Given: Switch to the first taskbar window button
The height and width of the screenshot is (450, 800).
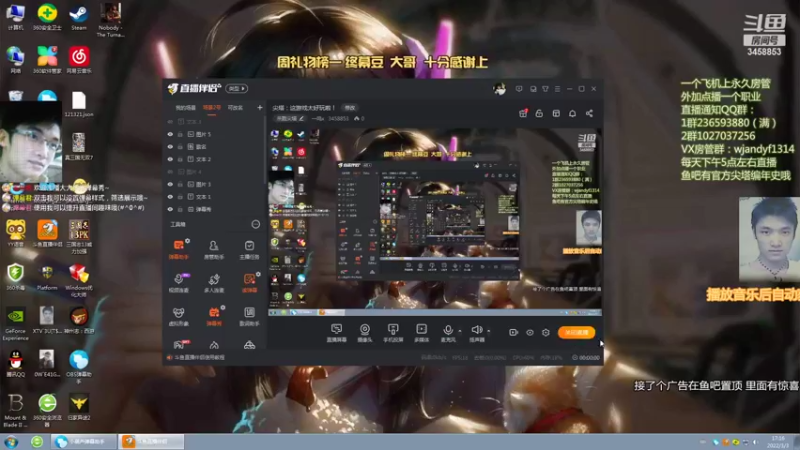Looking at the screenshot, I should point(84,441).
